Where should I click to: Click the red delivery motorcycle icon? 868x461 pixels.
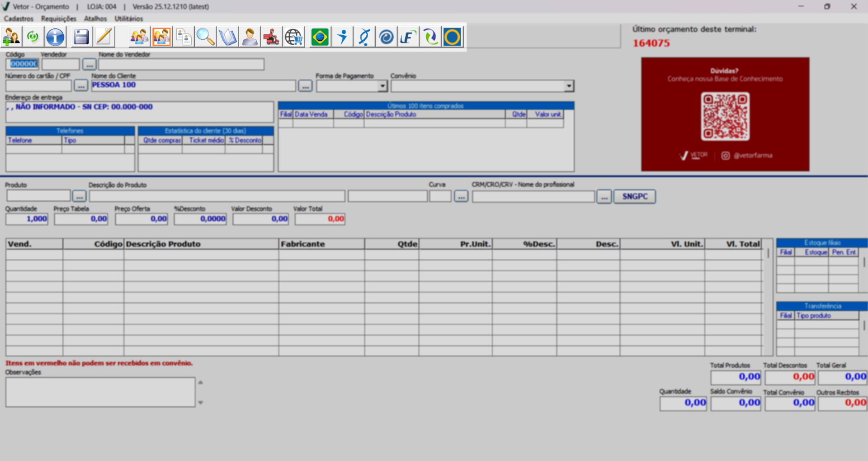271,37
